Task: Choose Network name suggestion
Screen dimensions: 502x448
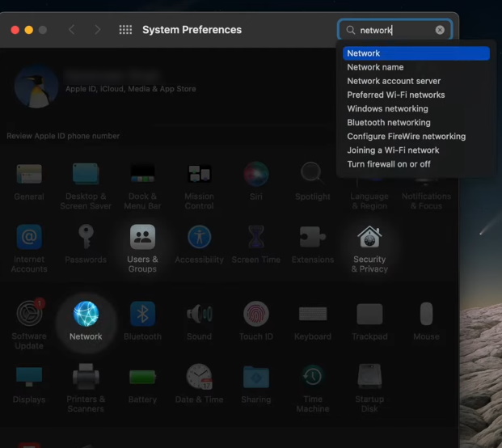Action: click(x=416, y=67)
